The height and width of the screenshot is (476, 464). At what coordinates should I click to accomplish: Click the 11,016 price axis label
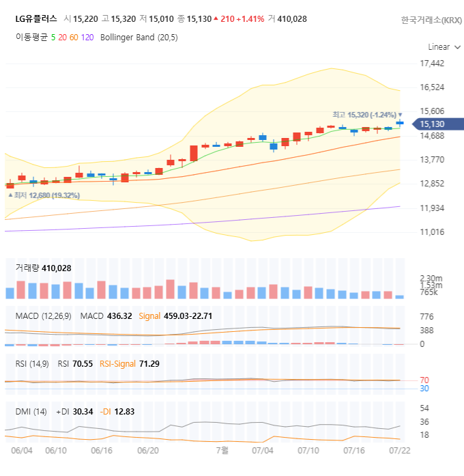coord(432,232)
